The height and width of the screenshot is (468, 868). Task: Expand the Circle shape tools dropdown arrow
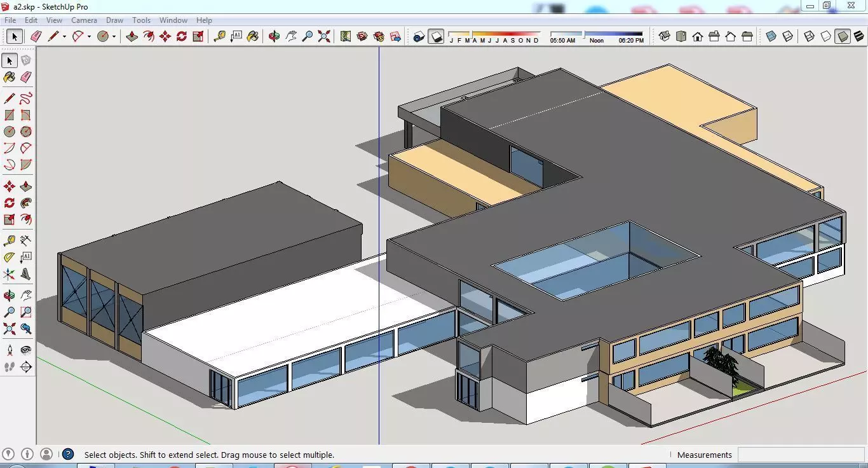click(114, 36)
